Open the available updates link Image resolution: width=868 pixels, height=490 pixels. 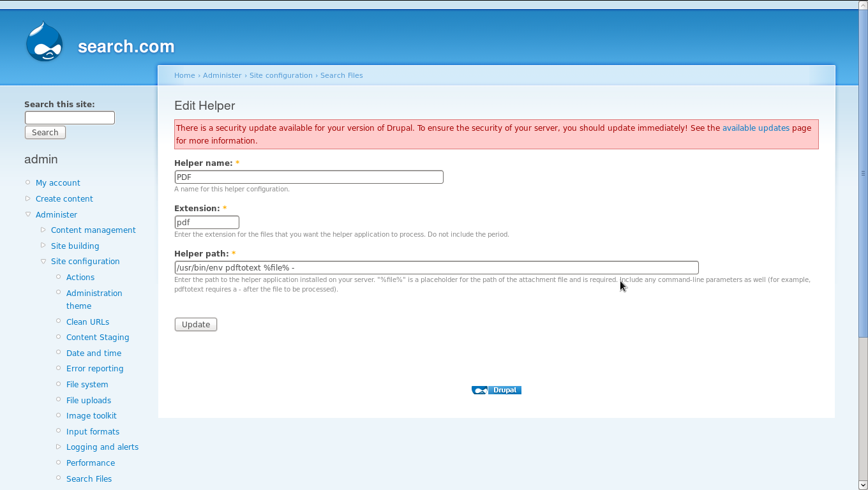tap(755, 128)
